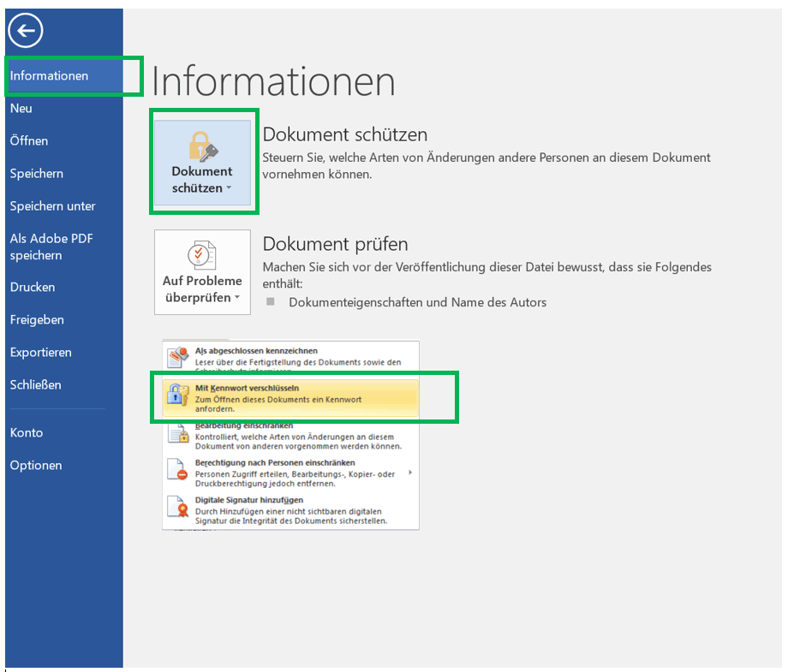Go back using the circled arrow
This screenshot has height=672, width=788.
(25, 31)
